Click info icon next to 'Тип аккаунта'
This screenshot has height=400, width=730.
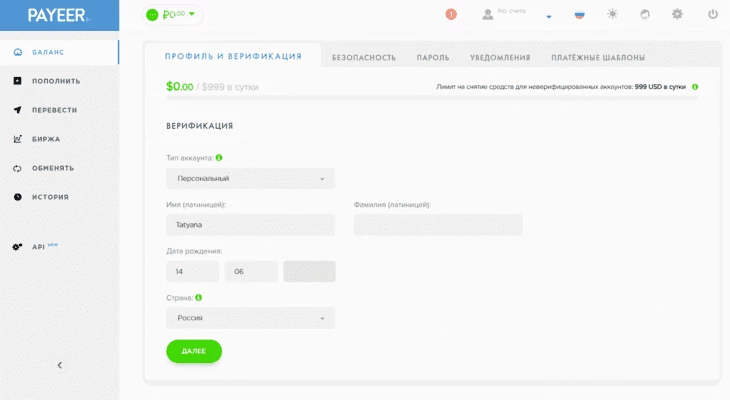pyautogui.click(x=219, y=157)
